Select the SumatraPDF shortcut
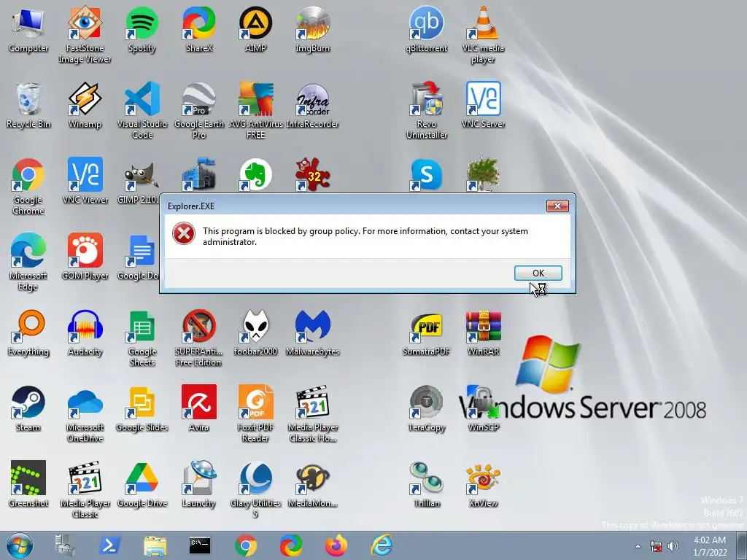This screenshot has height=560, width=747. (426, 332)
